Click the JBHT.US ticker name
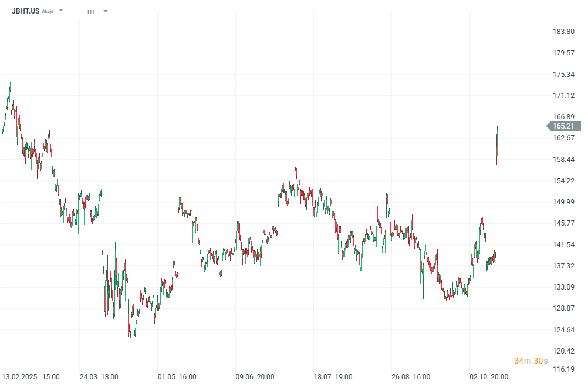The width and height of the screenshot is (588, 387). (x=26, y=11)
